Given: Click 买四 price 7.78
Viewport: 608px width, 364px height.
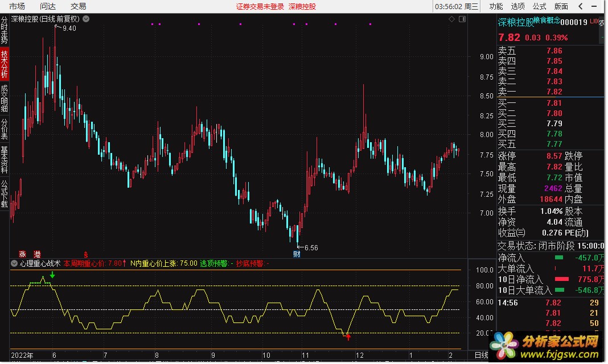Looking at the screenshot, I should click(554, 134).
